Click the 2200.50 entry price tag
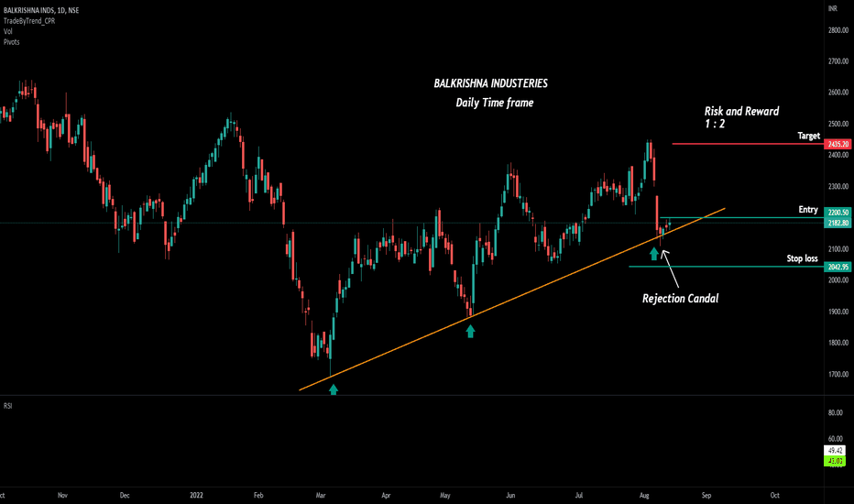854x504 pixels. point(838,213)
